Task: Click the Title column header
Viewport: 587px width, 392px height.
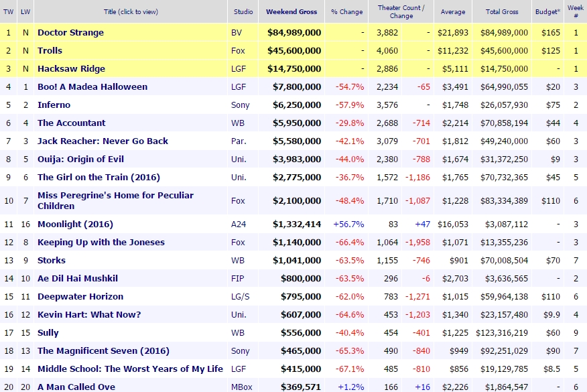Action: pyautogui.click(x=131, y=11)
